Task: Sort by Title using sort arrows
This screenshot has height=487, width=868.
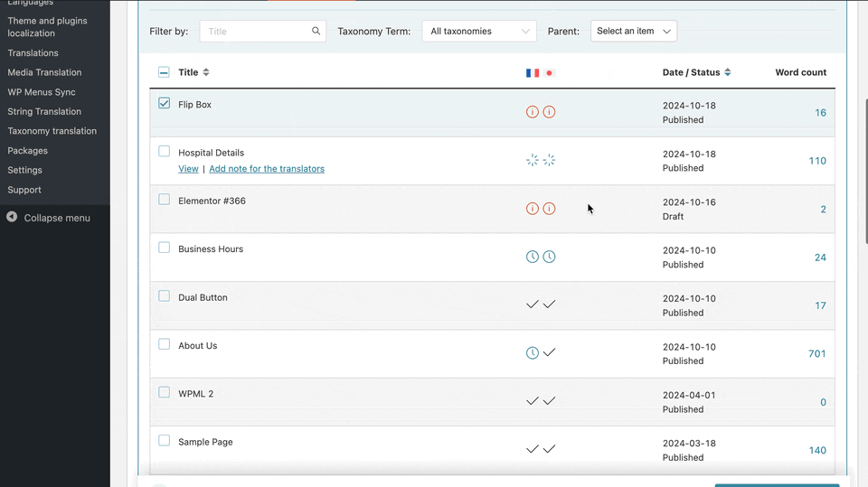Action: click(x=206, y=72)
